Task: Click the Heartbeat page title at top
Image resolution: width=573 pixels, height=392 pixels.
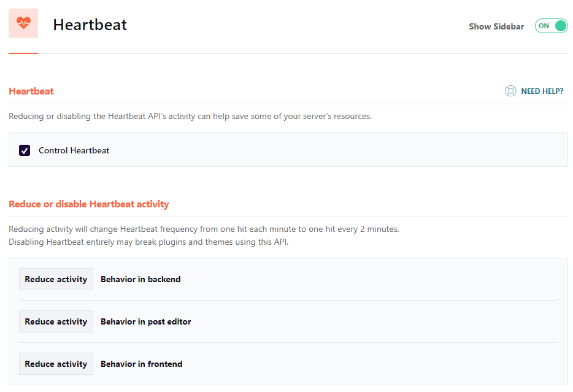Action: (90, 25)
